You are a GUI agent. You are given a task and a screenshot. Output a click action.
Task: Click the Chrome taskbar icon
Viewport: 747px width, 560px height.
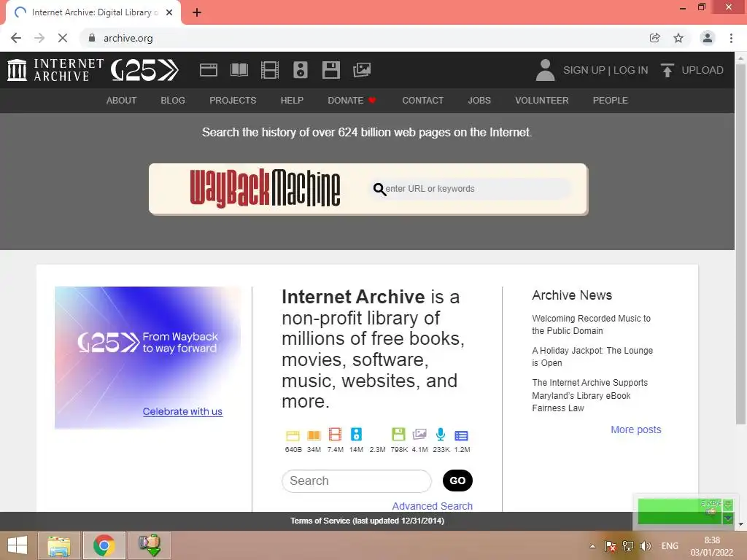click(104, 545)
